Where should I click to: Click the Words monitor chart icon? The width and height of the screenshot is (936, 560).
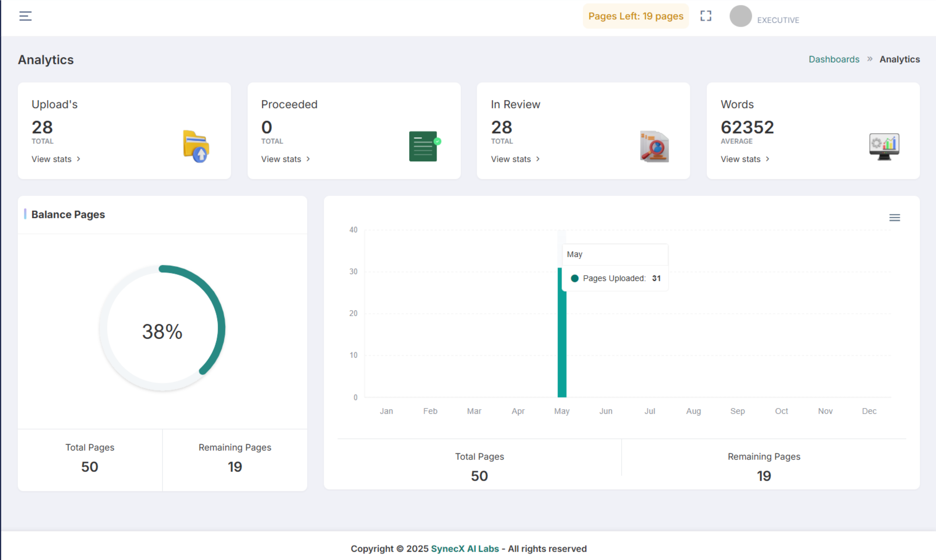[884, 146]
